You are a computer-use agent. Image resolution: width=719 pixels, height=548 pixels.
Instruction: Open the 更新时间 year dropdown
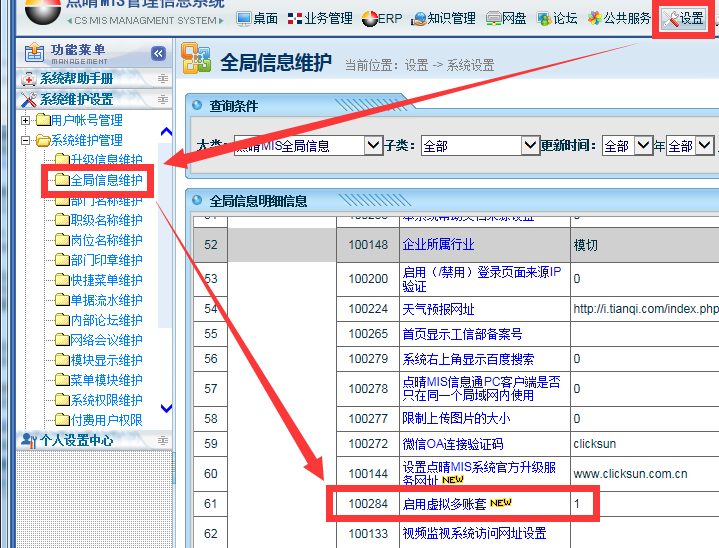pyautogui.click(x=643, y=146)
